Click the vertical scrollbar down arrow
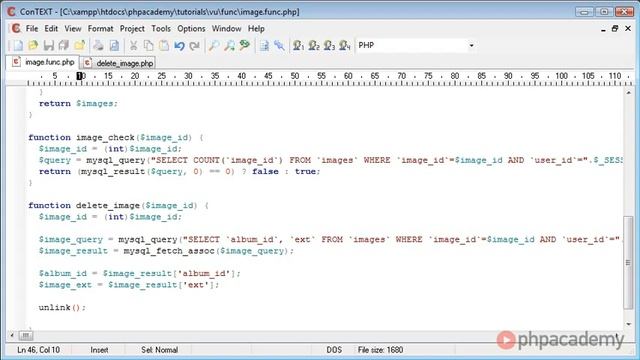This screenshot has width=640, height=360. click(628, 324)
